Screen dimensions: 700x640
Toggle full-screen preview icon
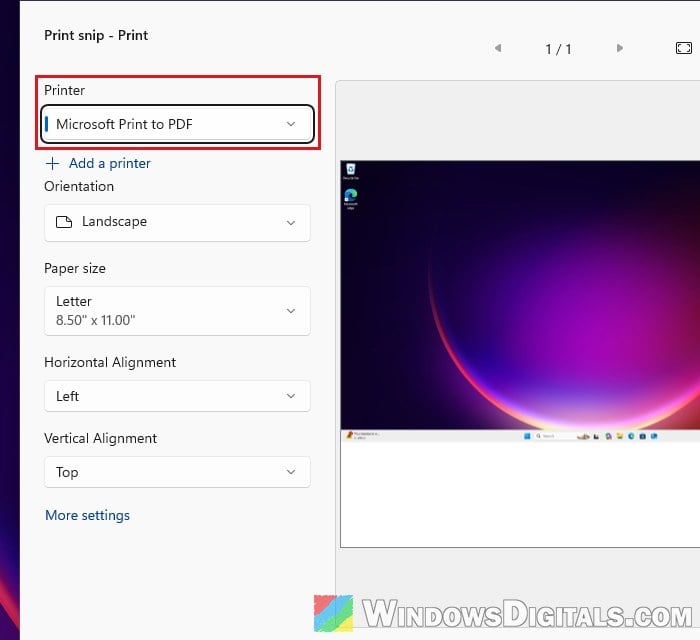pos(683,48)
